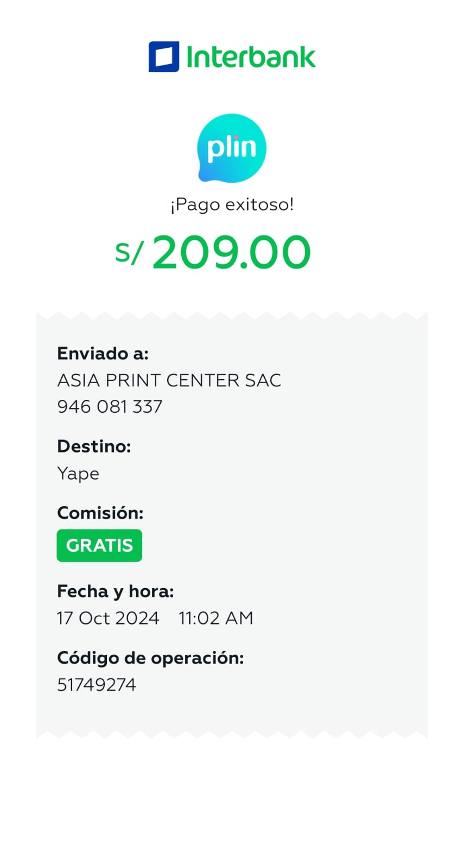The height and width of the screenshot is (868, 464).
Task: Tap the phone number 946 081 337
Action: pos(110,407)
